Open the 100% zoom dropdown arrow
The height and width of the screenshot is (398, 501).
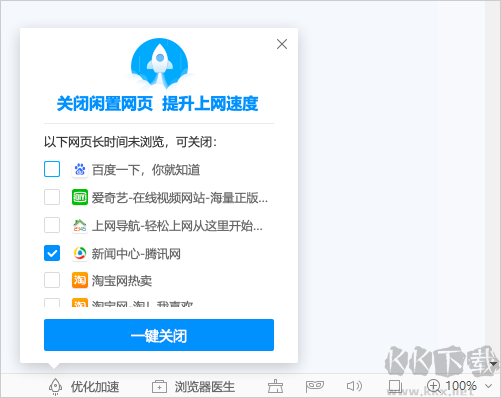tap(488, 386)
